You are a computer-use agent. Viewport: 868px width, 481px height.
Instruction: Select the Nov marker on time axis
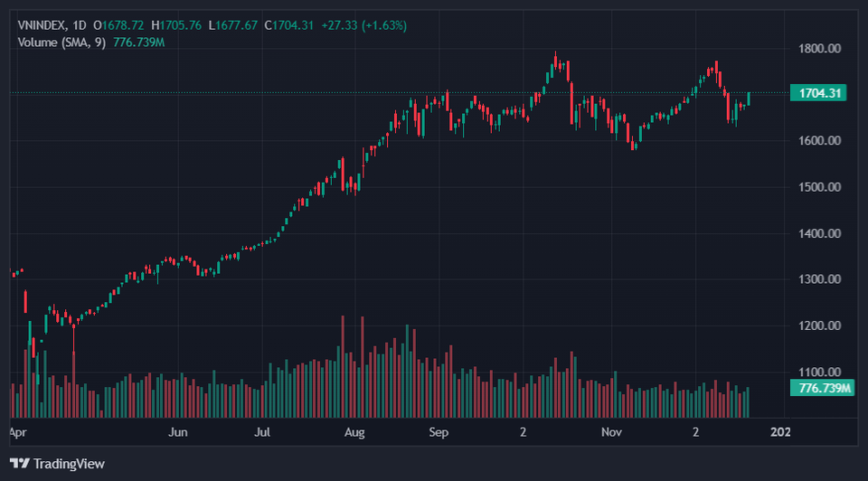[612, 432]
